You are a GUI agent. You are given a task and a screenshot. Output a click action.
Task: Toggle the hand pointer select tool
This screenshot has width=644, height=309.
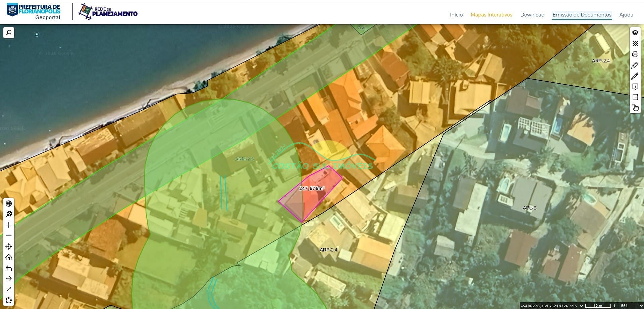635,108
